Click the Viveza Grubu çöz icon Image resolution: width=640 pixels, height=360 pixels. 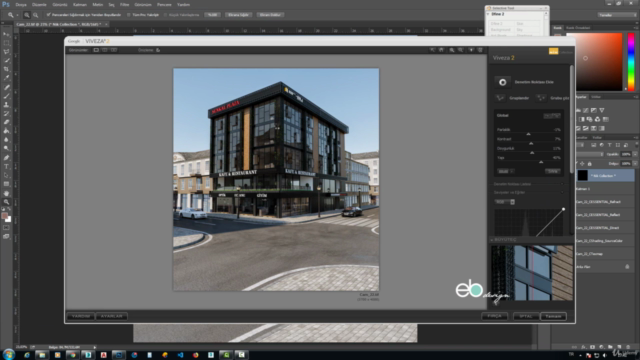pos(541,98)
